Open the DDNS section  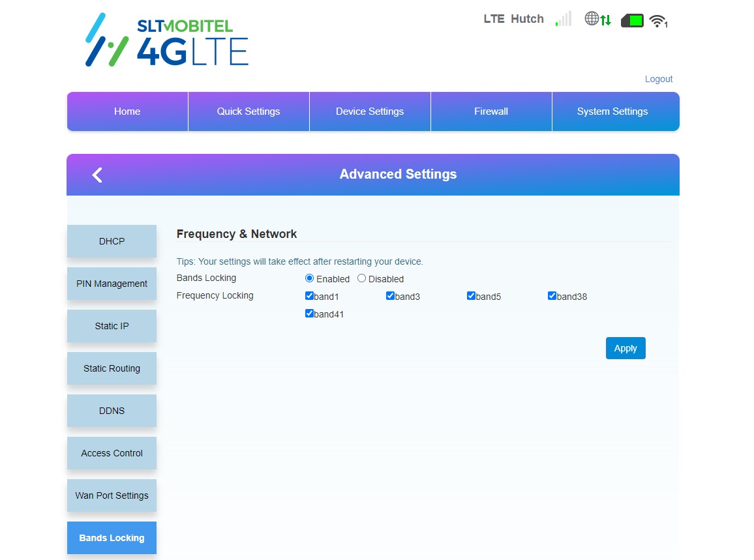point(112,411)
